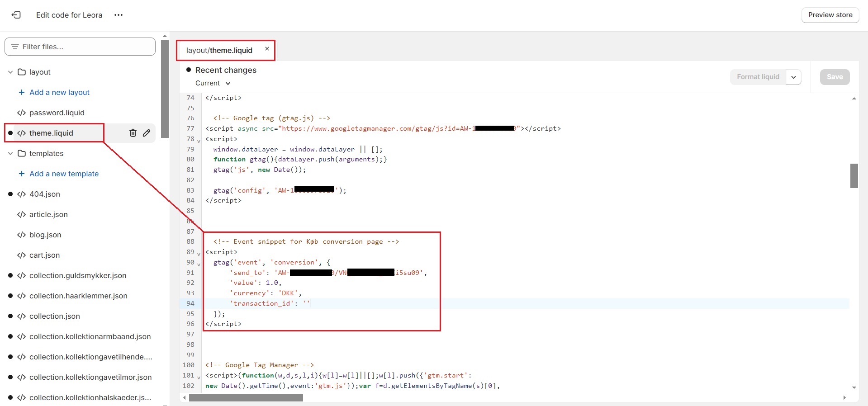Click Add a new layout link
868x406 pixels.
(59, 92)
